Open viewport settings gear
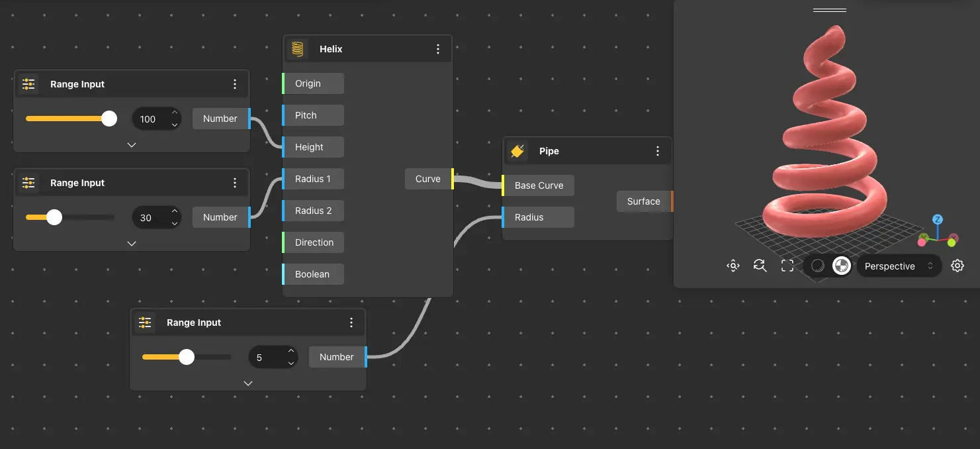The image size is (980, 449). coord(957,266)
